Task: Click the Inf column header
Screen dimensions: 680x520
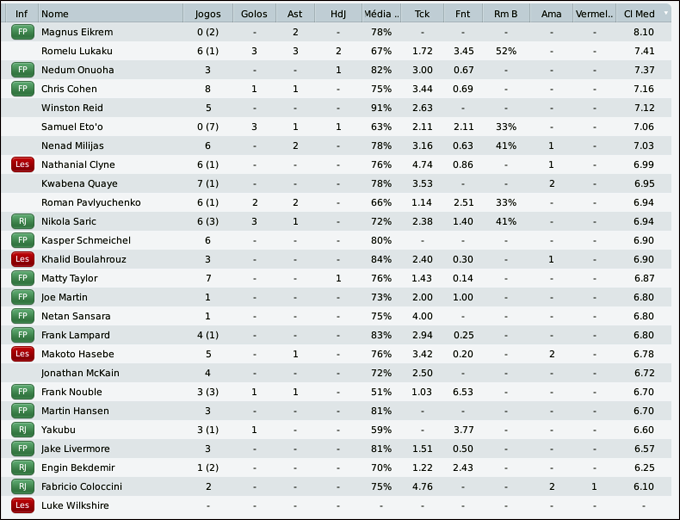Action: [x=22, y=14]
